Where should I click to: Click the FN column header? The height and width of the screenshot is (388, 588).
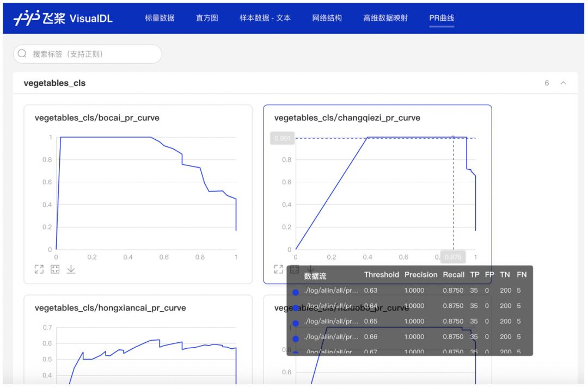pyautogui.click(x=522, y=275)
